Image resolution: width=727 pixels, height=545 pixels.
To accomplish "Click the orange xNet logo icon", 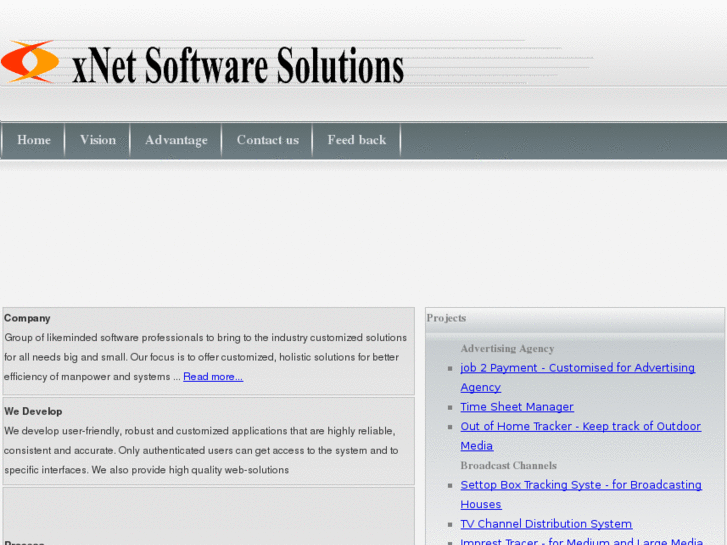I will pos(30,62).
